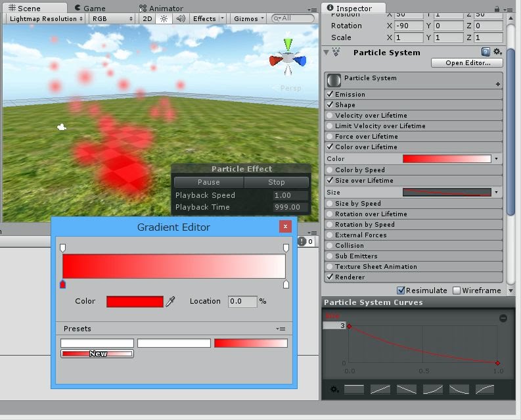Click the curve presets gear icon

(x=334, y=390)
